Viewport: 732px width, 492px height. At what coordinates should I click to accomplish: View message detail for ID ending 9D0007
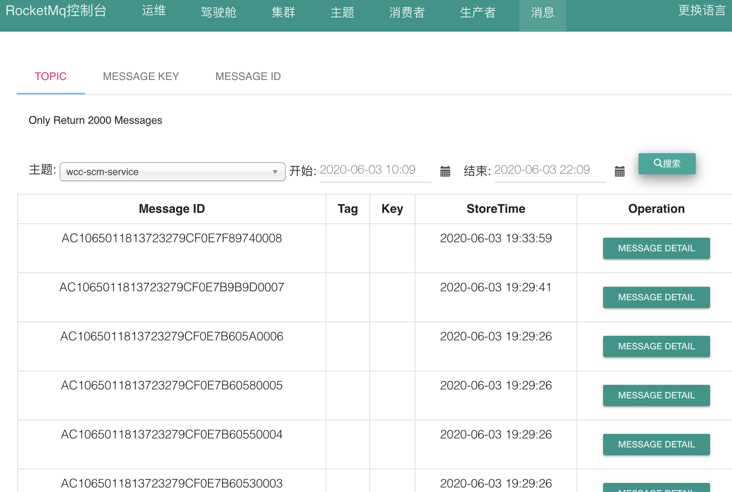click(x=656, y=297)
